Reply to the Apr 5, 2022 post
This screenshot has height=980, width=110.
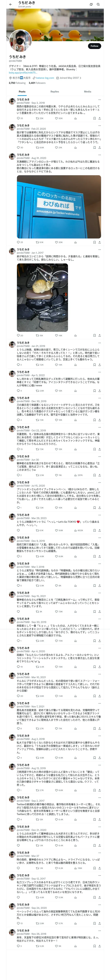(18, 391)
